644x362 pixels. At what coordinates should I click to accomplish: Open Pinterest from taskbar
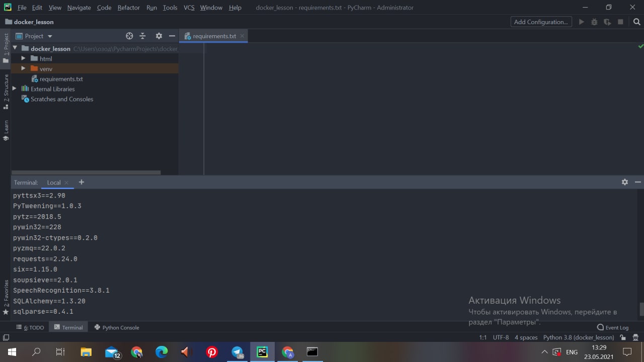[x=212, y=352]
